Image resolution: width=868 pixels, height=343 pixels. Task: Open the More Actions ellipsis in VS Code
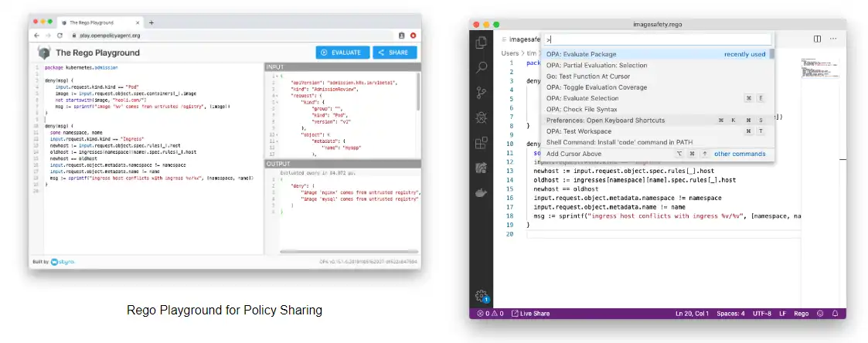click(834, 39)
